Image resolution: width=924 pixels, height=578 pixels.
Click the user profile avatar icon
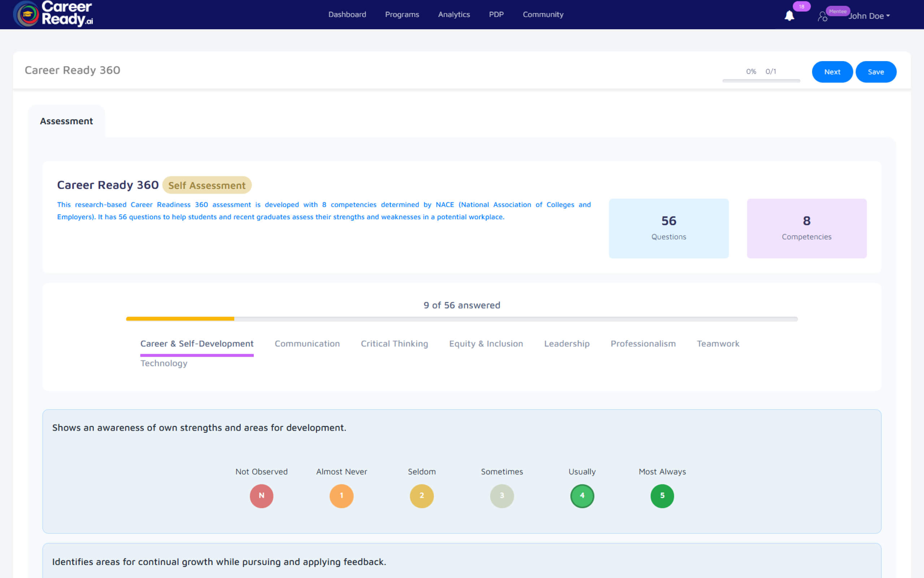pyautogui.click(x=823, y=17)
